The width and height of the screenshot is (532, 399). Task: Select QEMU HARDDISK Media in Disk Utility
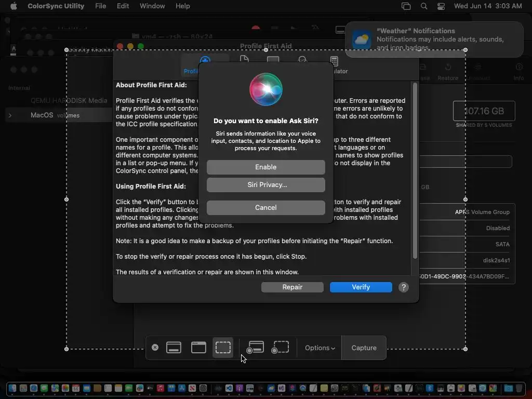[69, 100]
